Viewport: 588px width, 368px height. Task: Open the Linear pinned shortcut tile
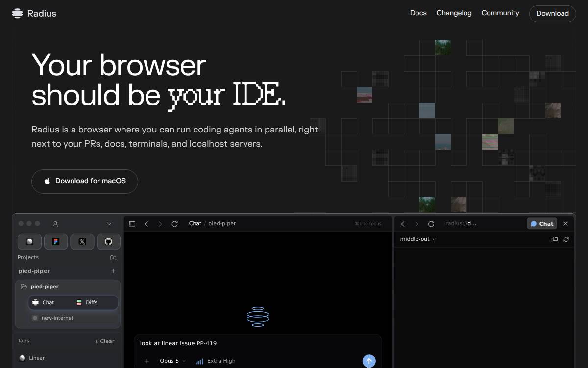pos(29,241)
